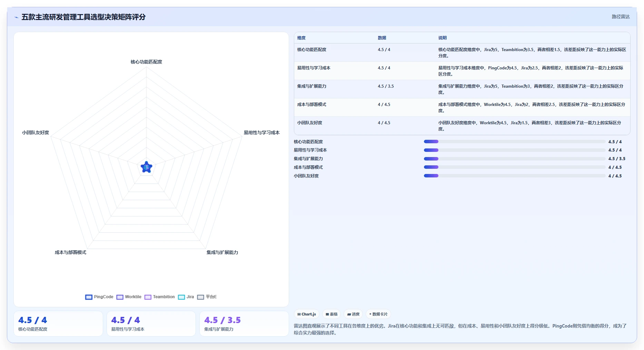
Task: Click the description starting 核心功能匹配度维度中
Action: (x=532, y=53)
